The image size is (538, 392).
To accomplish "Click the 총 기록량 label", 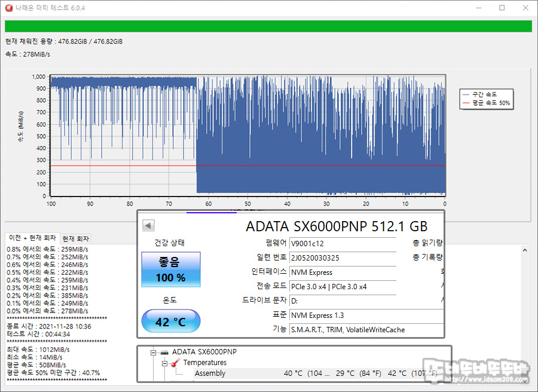I will click(x=427, y=257).
